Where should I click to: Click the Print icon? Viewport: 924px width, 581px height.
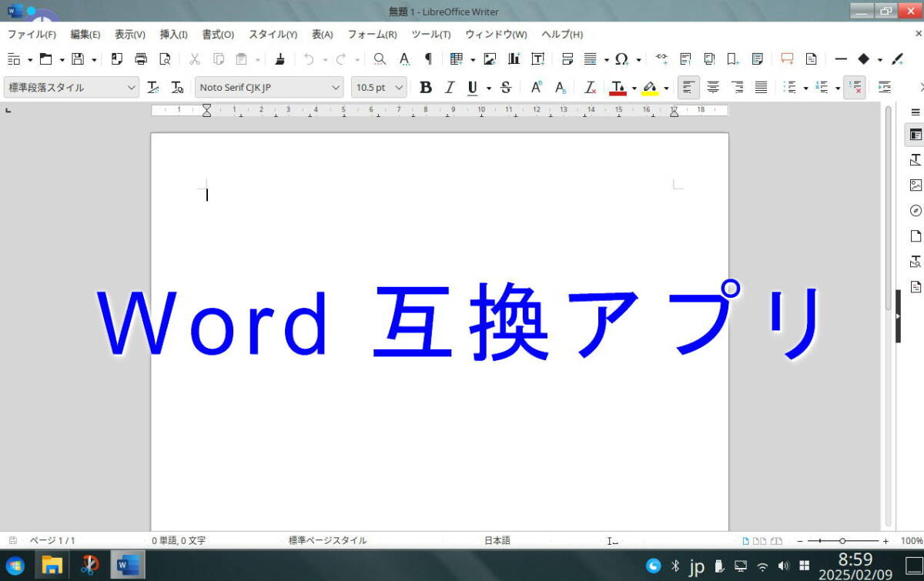pyautogui.click(x=141, y=58)
